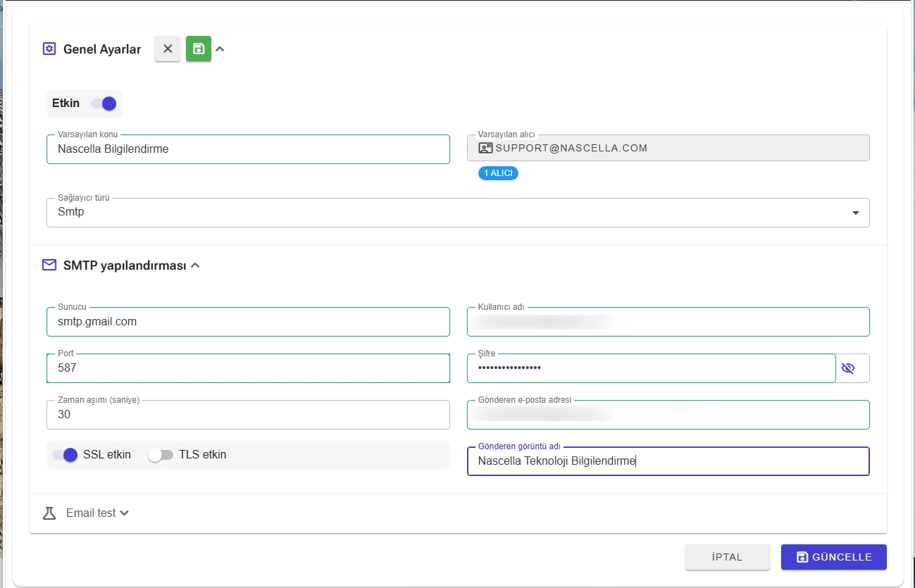Edit the Sunucu server field
915x588 pixels.
click(x=248, y=322)
